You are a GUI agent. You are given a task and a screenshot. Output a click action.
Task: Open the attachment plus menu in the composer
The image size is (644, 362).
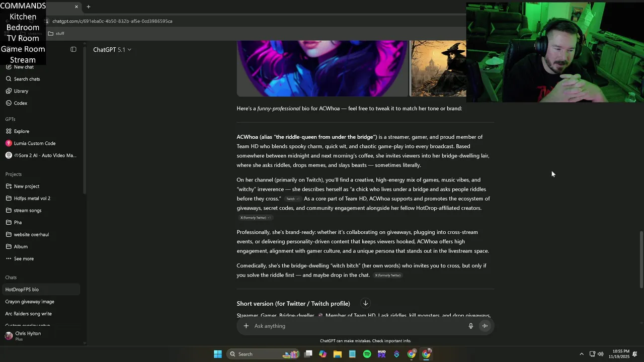(246, 326)
